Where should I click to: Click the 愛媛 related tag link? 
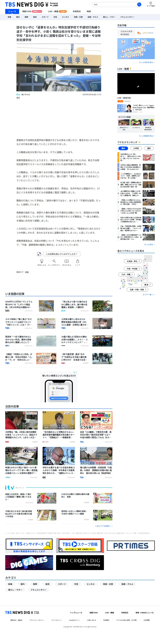[27, 272]
